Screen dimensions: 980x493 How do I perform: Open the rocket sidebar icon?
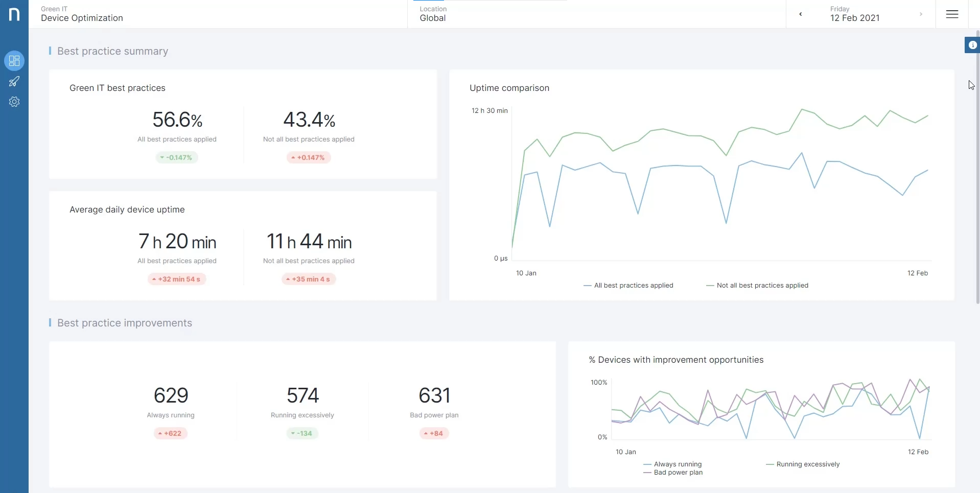click(14, 82)
